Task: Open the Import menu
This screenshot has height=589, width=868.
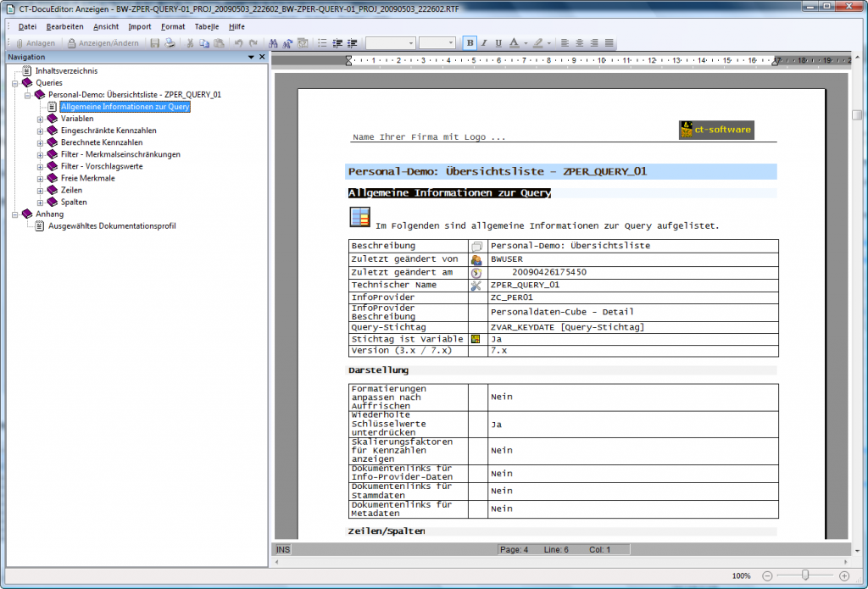Action: click(x=139, y=26)
